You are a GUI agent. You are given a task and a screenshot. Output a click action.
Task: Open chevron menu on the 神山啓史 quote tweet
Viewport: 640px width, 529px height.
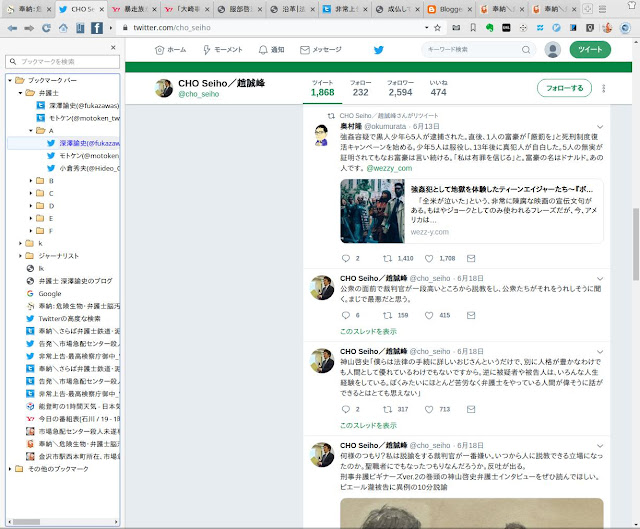600,352
